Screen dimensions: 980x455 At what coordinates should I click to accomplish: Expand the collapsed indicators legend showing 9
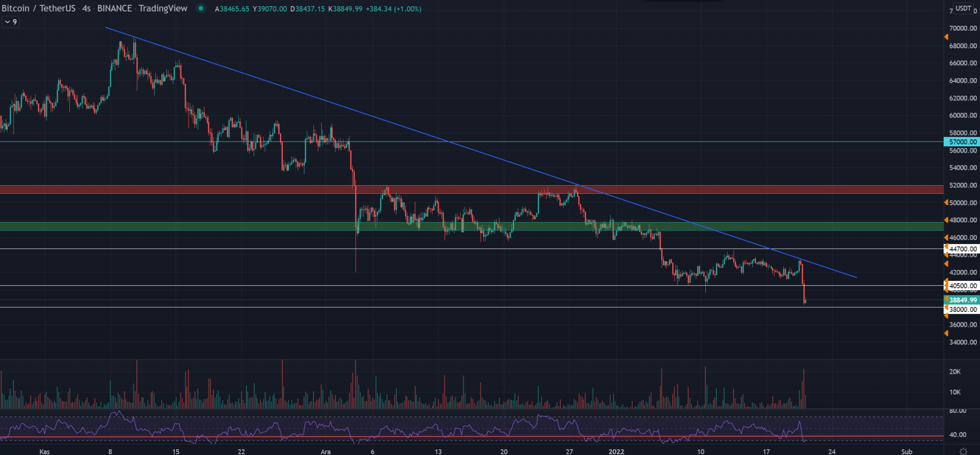(x=10, y=22)
